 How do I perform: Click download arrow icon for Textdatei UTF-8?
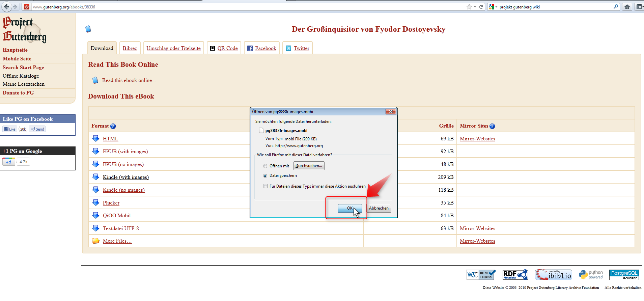click(96, 228)
